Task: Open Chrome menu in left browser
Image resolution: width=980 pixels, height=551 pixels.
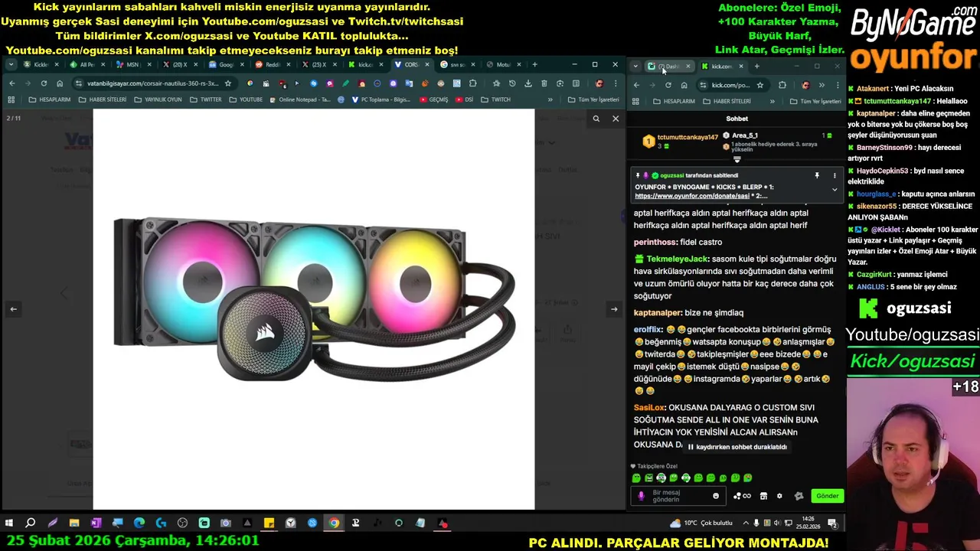Action: [x=616, y=83]
